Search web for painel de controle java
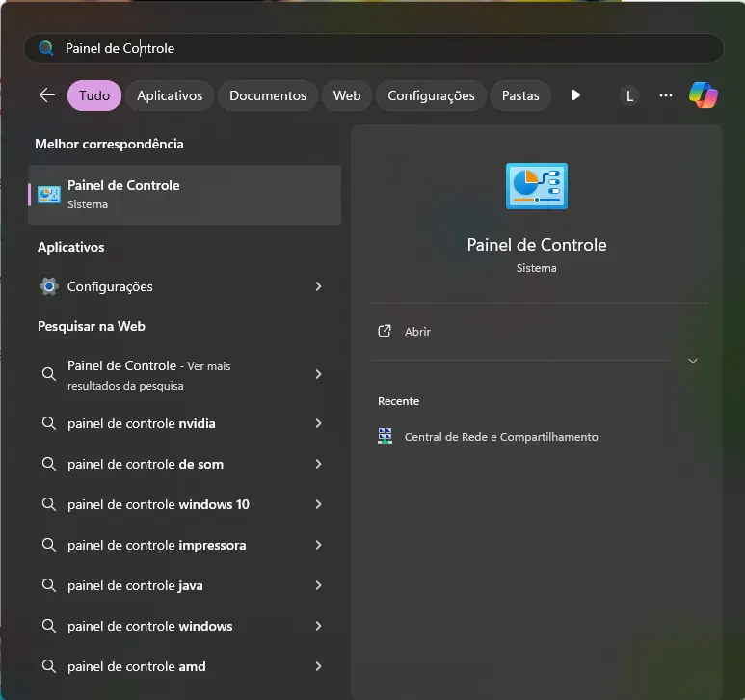The image size is (745, 700). 184,585
